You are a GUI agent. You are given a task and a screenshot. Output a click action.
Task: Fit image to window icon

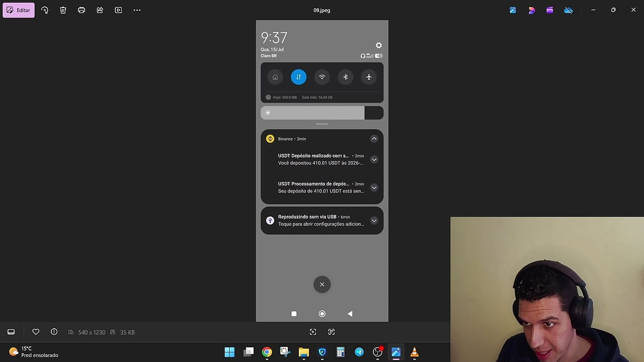[313, 332]
